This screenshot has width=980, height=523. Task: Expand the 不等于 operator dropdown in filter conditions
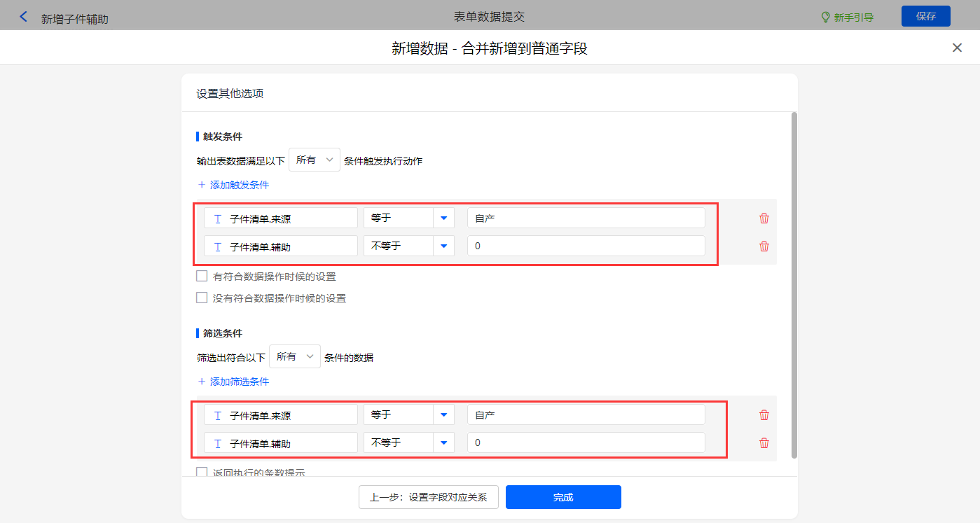[443, 443]
